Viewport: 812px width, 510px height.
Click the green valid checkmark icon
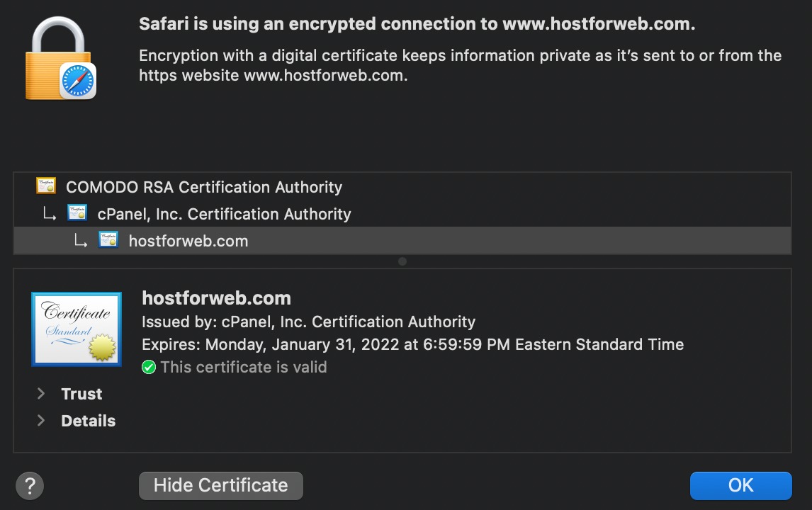pyautogui.click(x=149, y=367)
